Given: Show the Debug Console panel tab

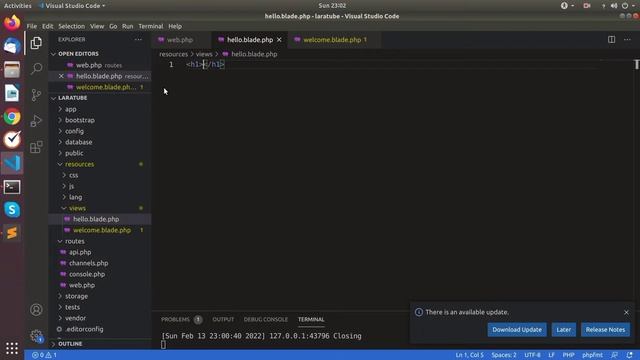Looking at the screenshot, I should tap(266, 320).
